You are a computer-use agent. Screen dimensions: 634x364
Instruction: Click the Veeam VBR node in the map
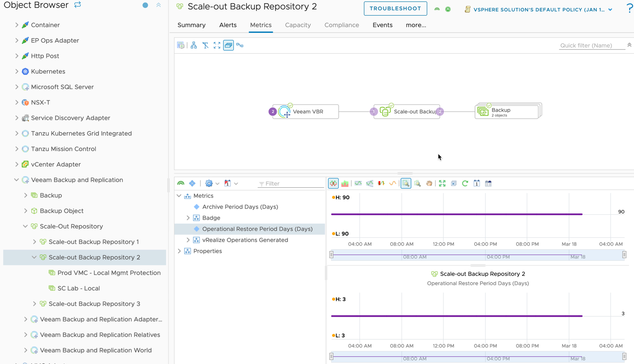tap(305, 112)
